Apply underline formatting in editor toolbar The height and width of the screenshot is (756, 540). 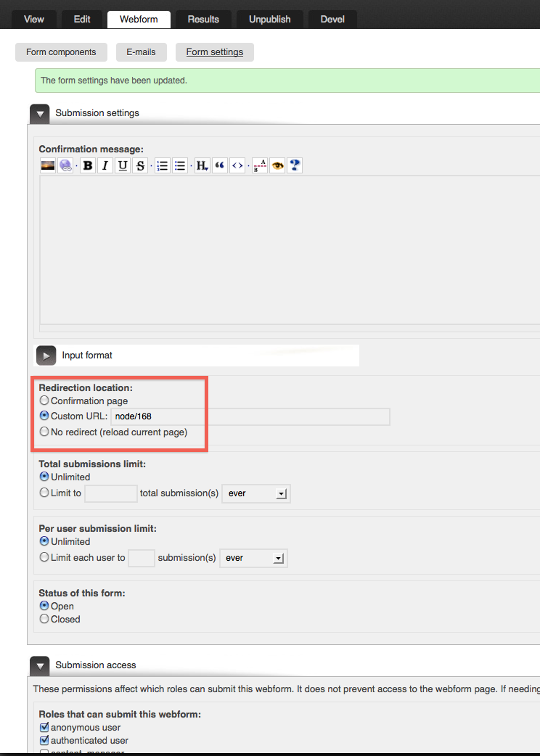point(123,166)
